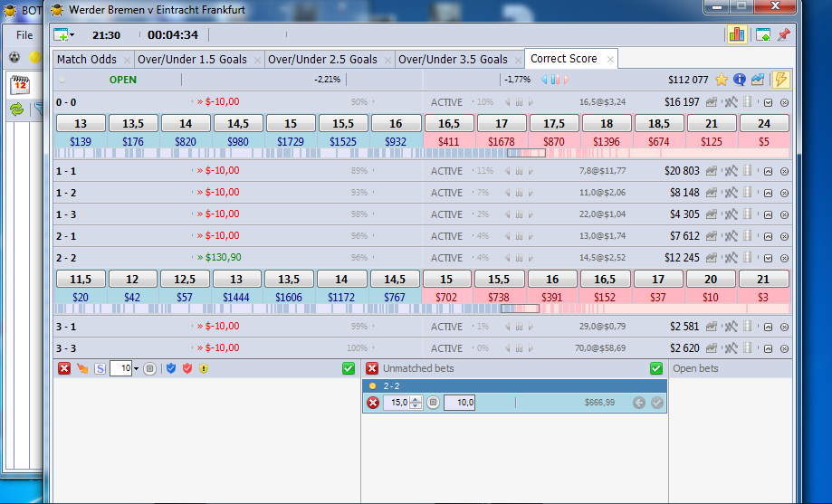Image resolution: width=832 pixels, height=504 pixels.
Task: Click the market pause control beside -1,77%
Action: [555, 80]
